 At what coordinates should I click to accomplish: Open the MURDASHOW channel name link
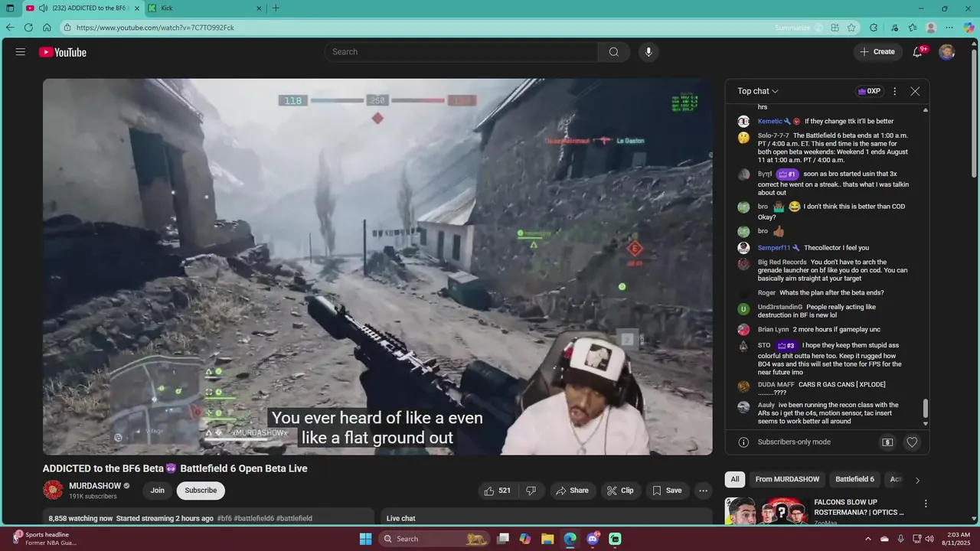click(95, 486)
